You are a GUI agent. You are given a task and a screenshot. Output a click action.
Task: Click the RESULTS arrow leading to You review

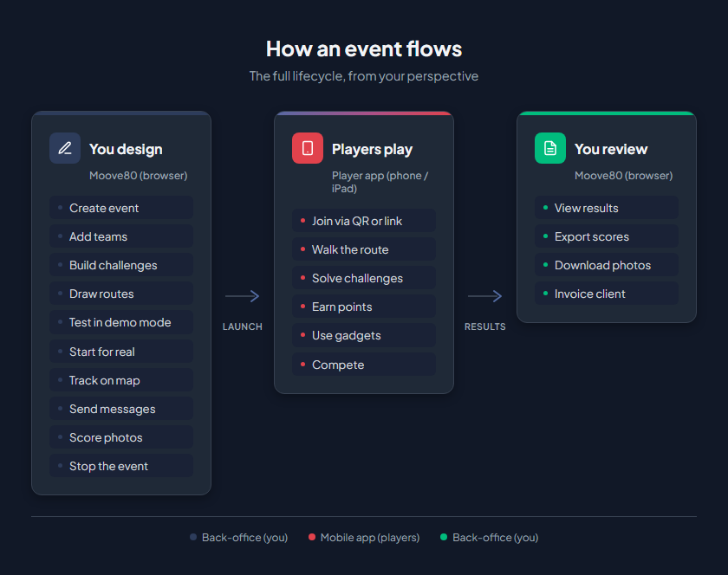[x=485, y=295]
